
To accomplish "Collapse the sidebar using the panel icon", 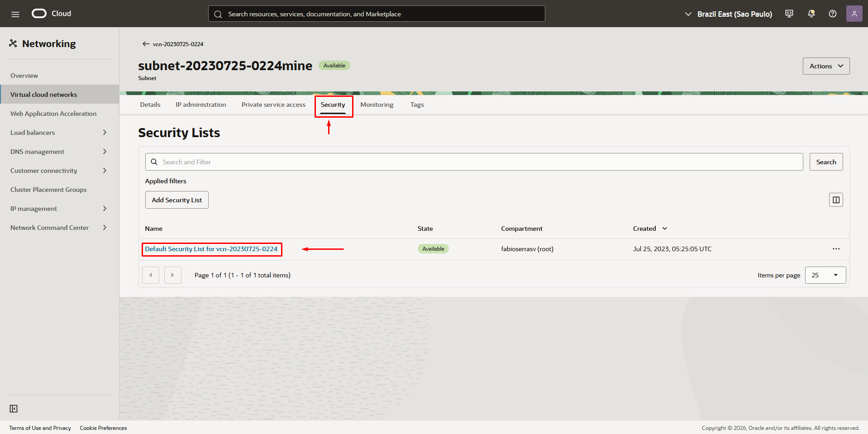I will pos(14,409).
